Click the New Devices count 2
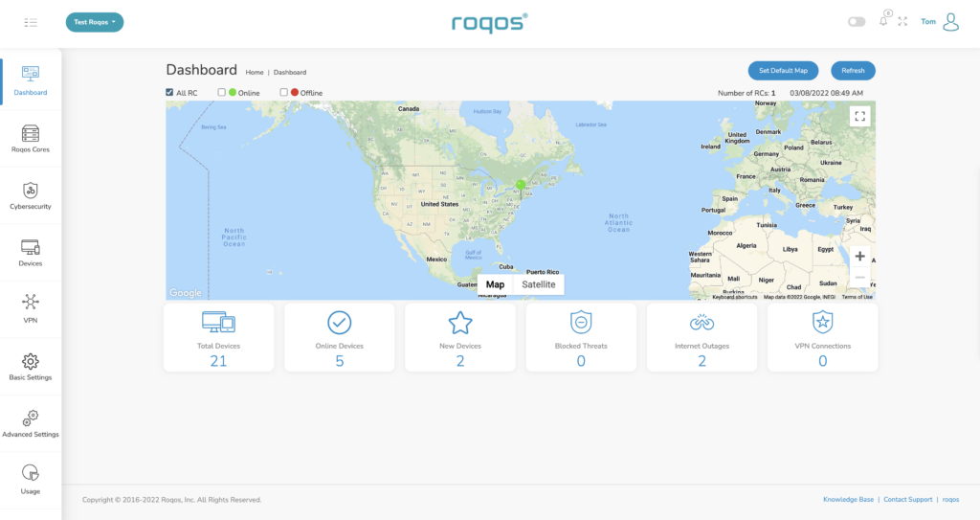The width and height of the screenshot is (980, 520). click(460, 361)
